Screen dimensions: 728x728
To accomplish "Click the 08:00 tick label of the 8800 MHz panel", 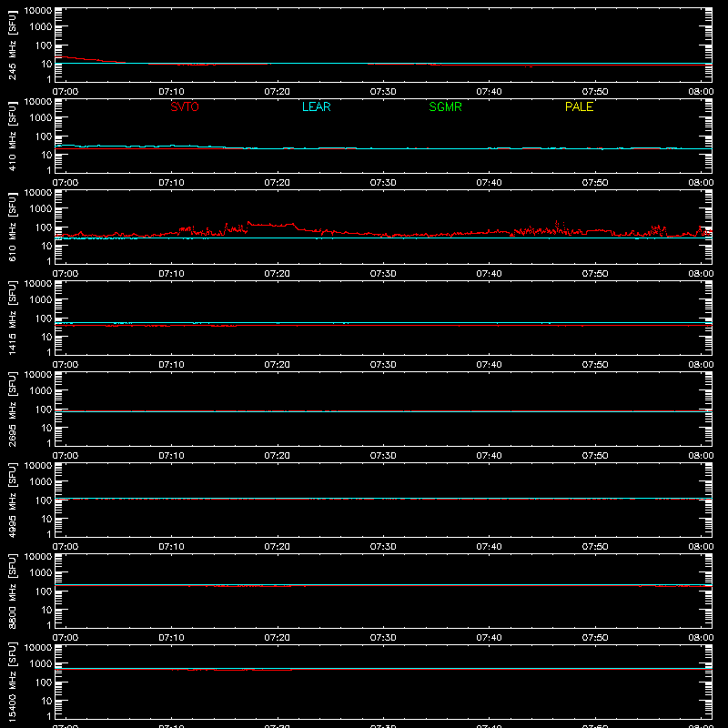I will [701, 638].
